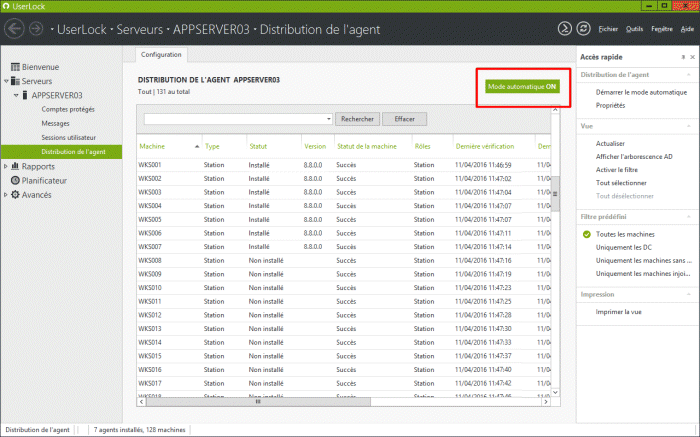Viewport: 700px width, 437px height.
Task: Open the Aide menu
Action: (687, 29)
